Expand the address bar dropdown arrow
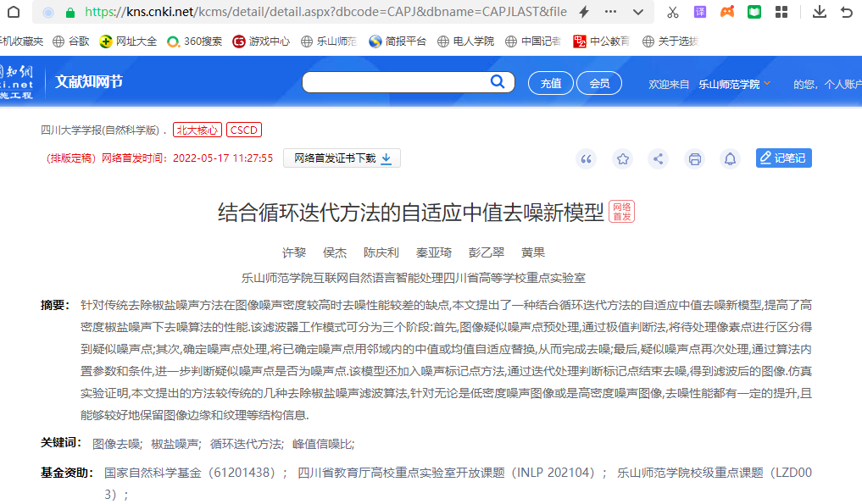Viewport: 862px width, 504px height. pyautogui.click(x=638, y=12)
